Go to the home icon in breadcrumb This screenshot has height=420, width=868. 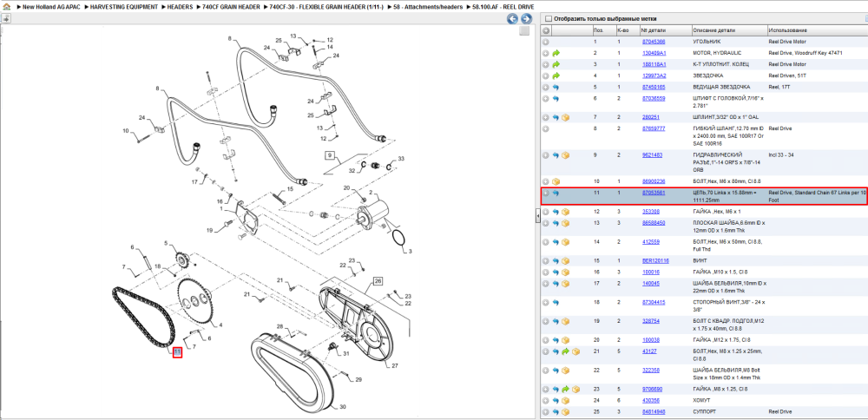coord(5,7)
